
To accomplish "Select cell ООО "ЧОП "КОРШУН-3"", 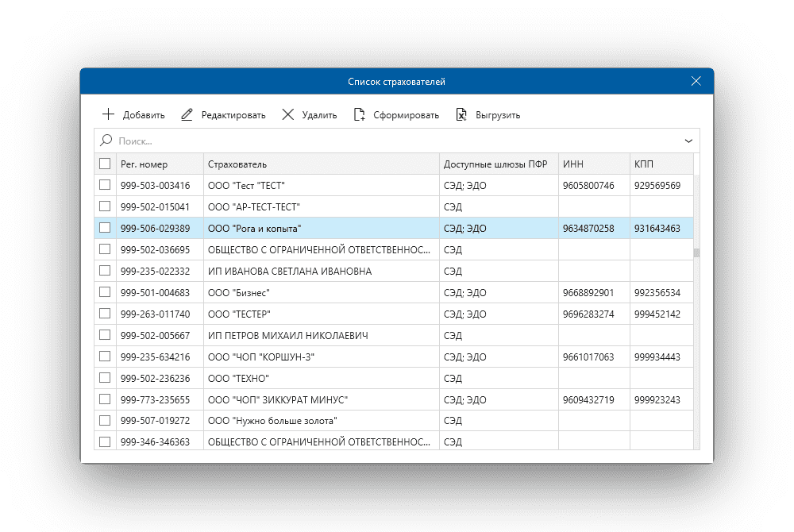I will point(321,357).
